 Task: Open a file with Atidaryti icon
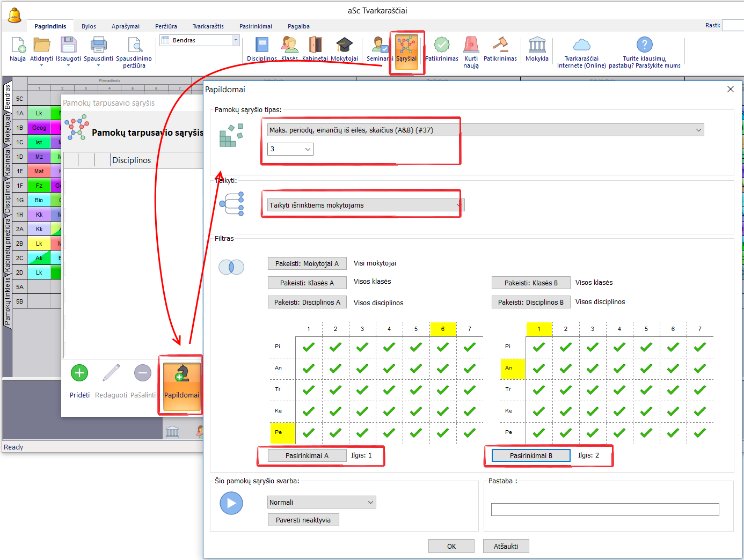41,46
